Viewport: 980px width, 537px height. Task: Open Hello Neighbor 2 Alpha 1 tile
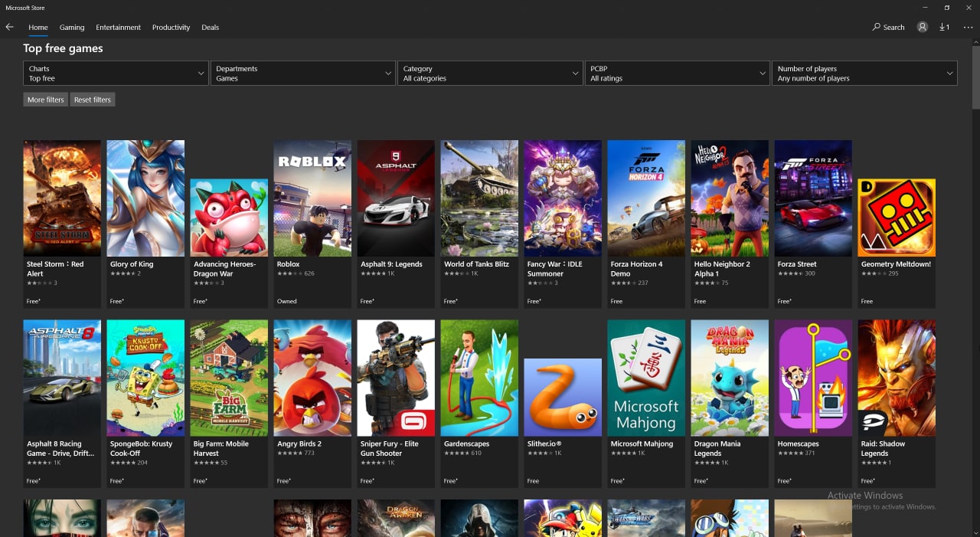coord(730,224)
